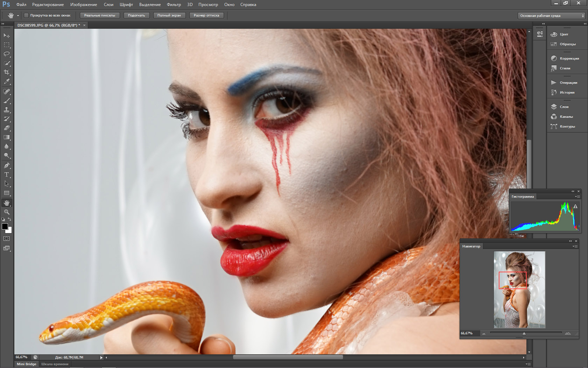Click the Navigator image thumbnail
The height and width of the screenshot is (368, 588).
(x=519, y=289)
